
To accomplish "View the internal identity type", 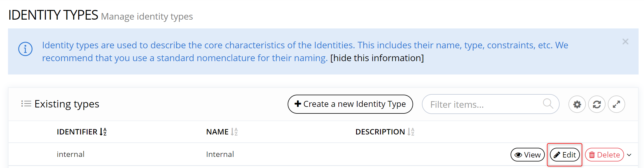I will 527,155.
